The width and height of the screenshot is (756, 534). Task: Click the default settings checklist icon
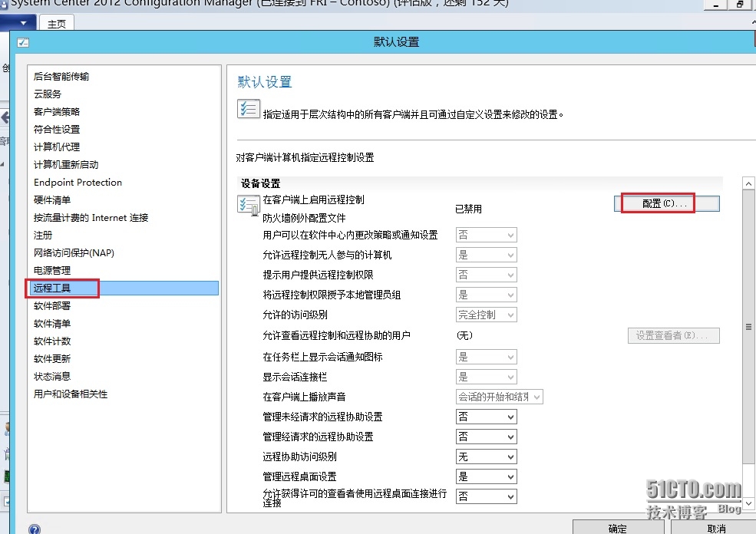(x=249, y=108)
